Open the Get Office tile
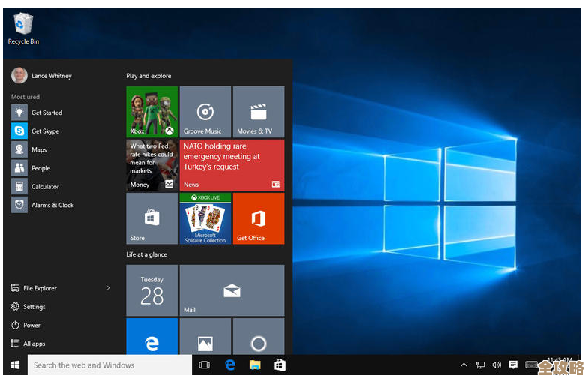Image resolution: width=588 pixels, height=382 pixels. (x=259, y=219)
